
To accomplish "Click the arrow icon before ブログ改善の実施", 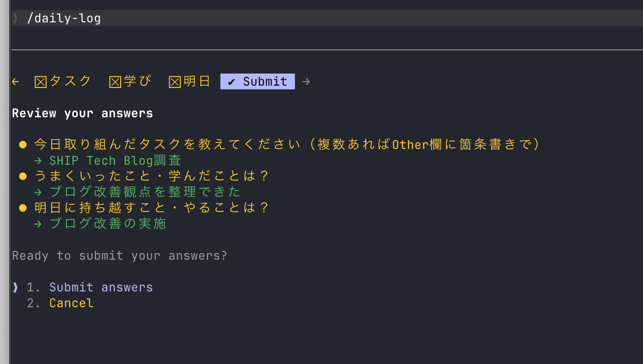I will pos(38,223).
